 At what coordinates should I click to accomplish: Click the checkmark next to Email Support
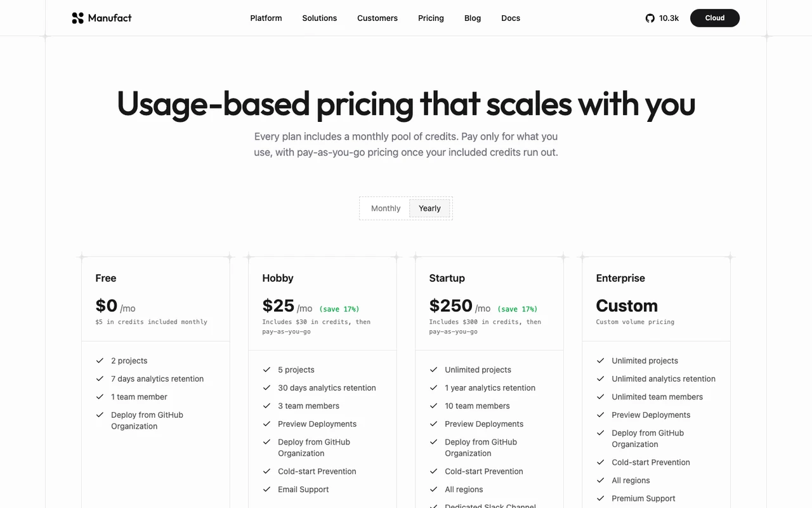point(266,490)
